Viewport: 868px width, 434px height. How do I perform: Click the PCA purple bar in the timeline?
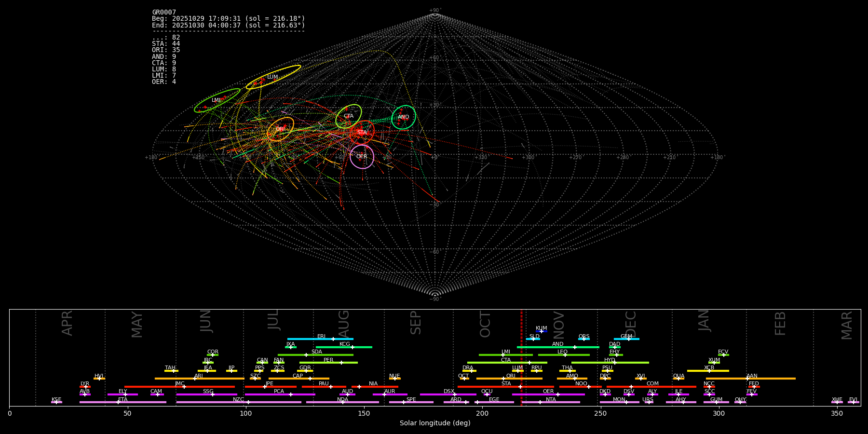[280, 394]
